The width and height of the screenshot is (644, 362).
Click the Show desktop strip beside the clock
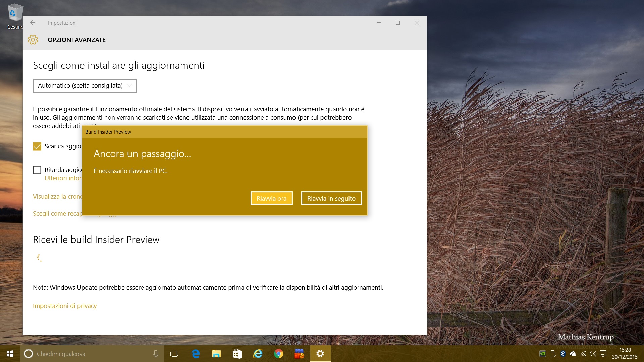coord(642,354)
